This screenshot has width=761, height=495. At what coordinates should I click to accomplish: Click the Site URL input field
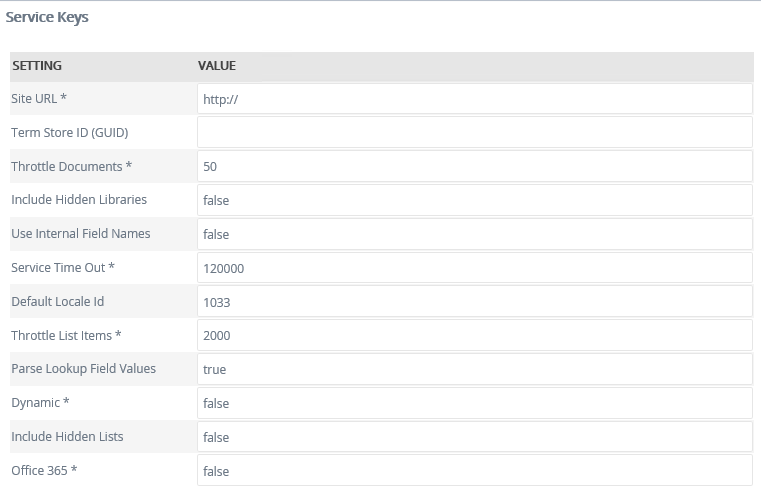474,99
